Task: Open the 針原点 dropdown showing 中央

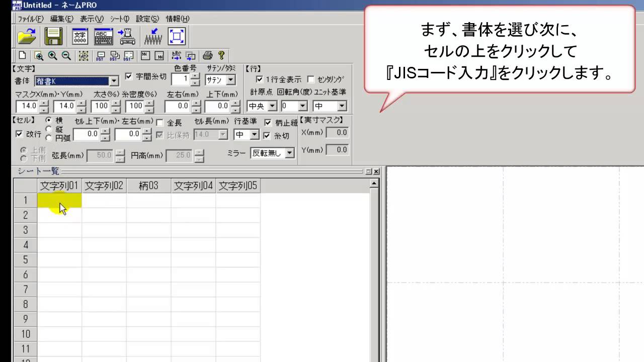Action: tap(272, 106)
